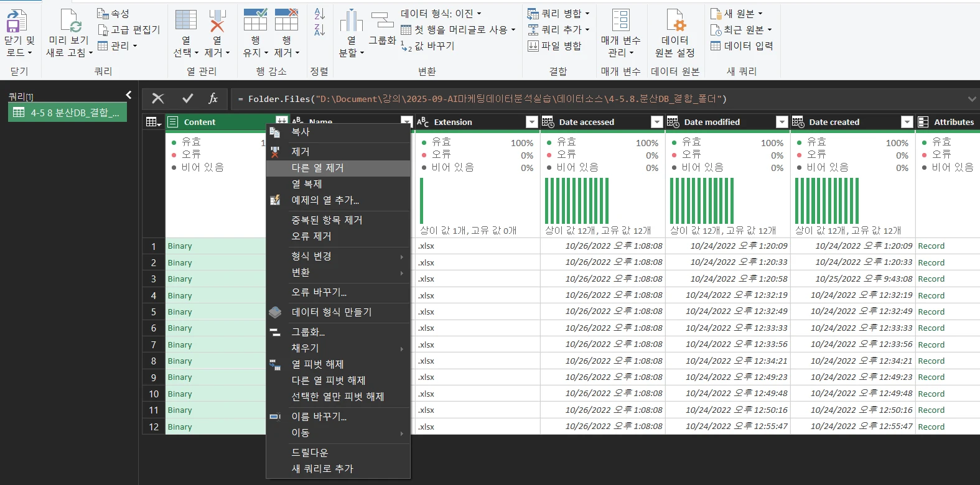Click the Split Column (열 분할) icon

[x=351, y=22]
